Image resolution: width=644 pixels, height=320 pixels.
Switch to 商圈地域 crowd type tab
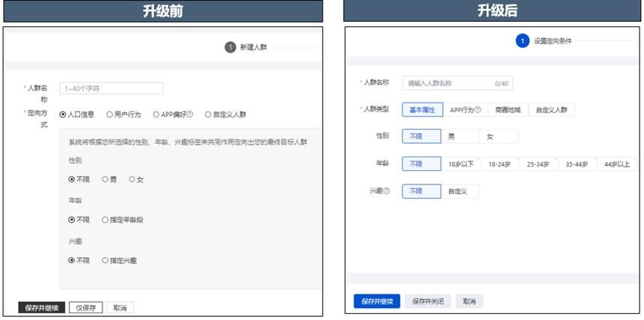point(508,110)
